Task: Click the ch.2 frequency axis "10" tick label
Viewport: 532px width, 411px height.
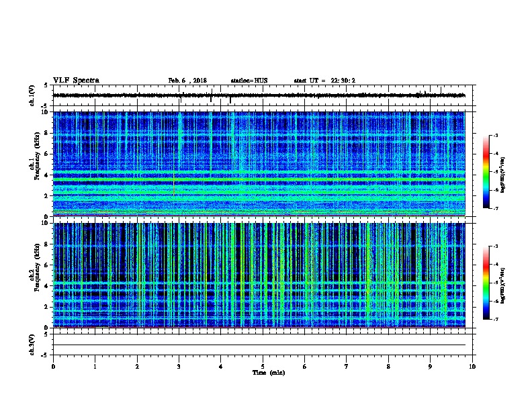Action: click(45, 223)
